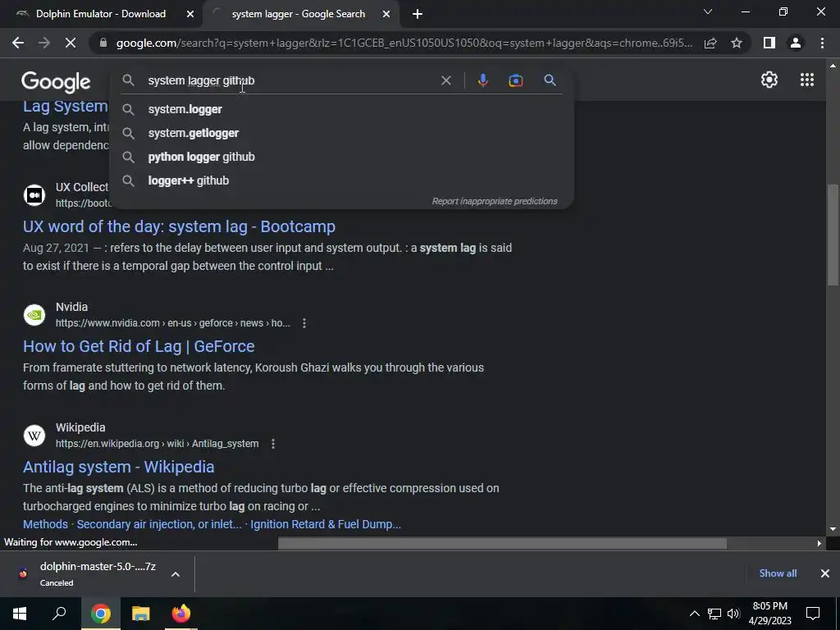Open Google quick settings gear
840x630 pixels.
[769, 80]
